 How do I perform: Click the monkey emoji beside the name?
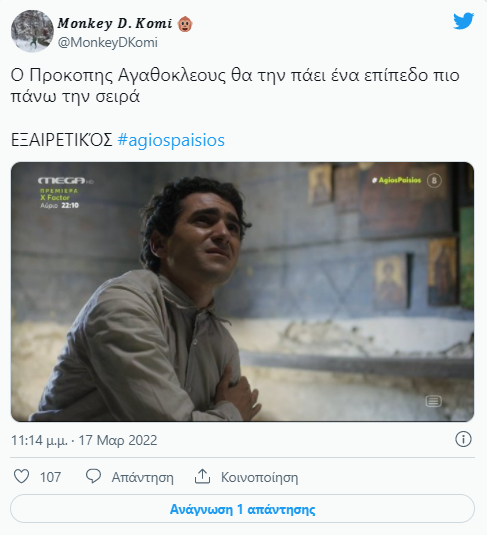pos(185,24)
